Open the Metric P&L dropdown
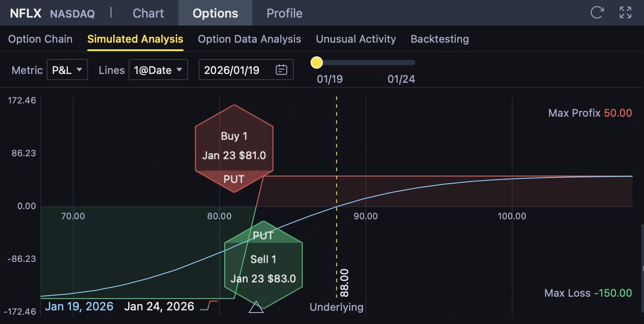 click(x=67, y=70)
